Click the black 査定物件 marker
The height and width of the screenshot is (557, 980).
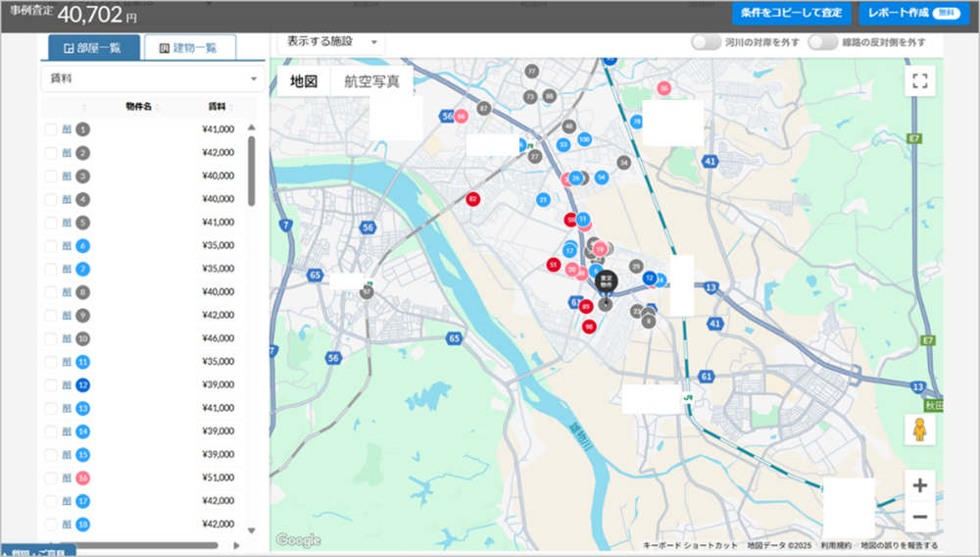click(x=606, y=281)
